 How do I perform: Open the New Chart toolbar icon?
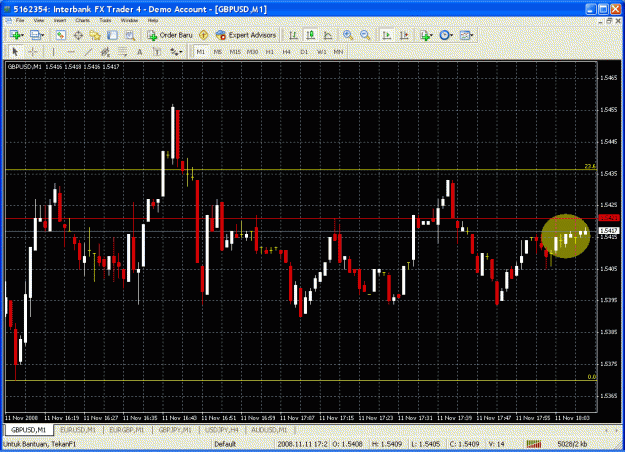click(16, 35)
